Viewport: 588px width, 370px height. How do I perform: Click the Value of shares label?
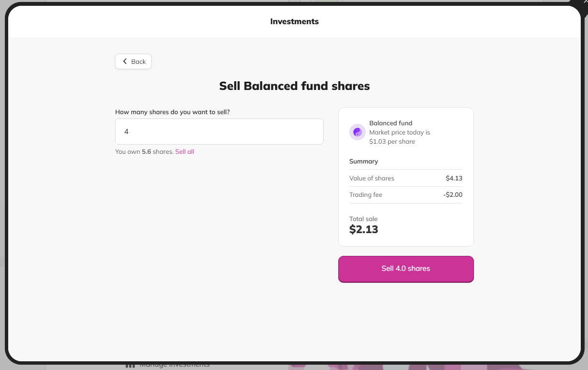372,178
